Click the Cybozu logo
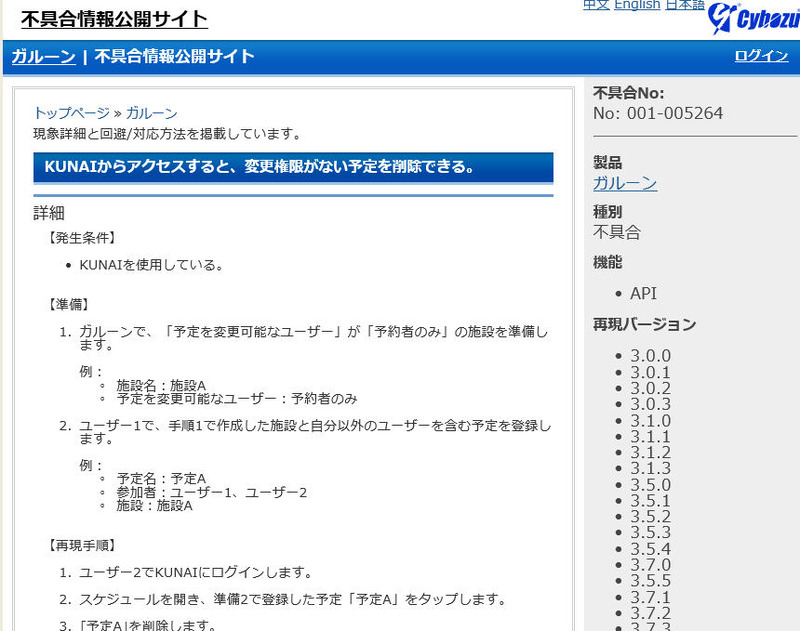 click(752, 18)
